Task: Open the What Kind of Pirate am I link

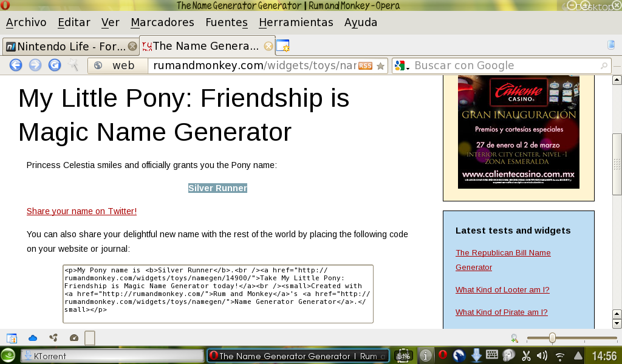Action: [x=501, y=312]
